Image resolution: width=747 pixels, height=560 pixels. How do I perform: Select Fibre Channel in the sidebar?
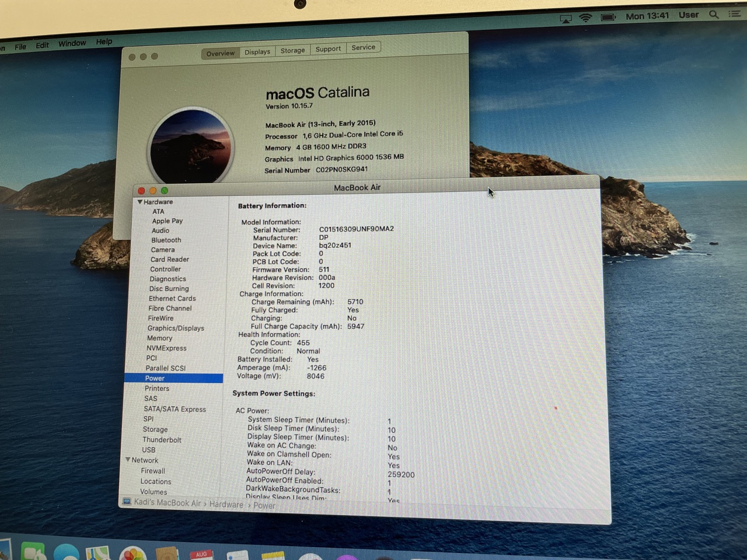pos(170,309)
